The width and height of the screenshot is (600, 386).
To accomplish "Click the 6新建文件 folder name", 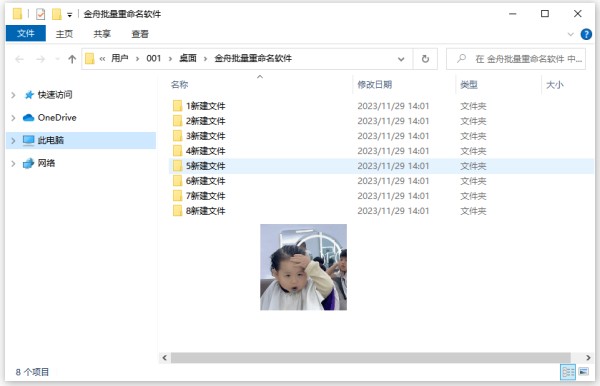I will [205, 181].
